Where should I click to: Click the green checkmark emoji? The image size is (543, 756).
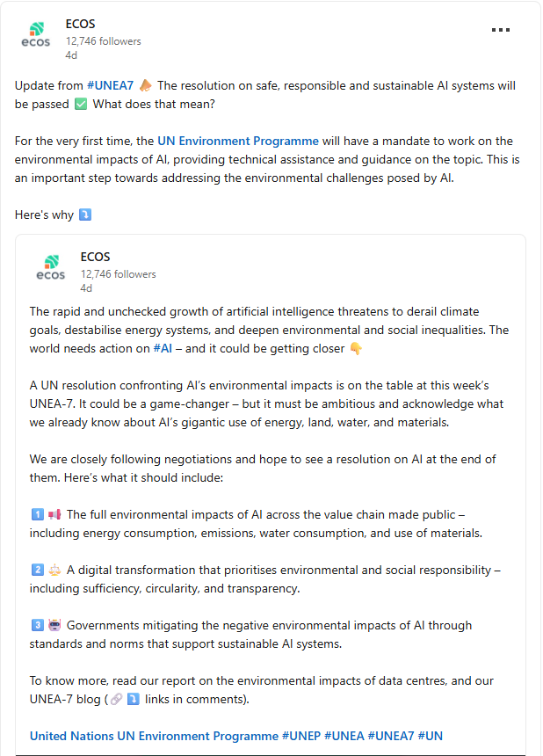click(81, 104)
